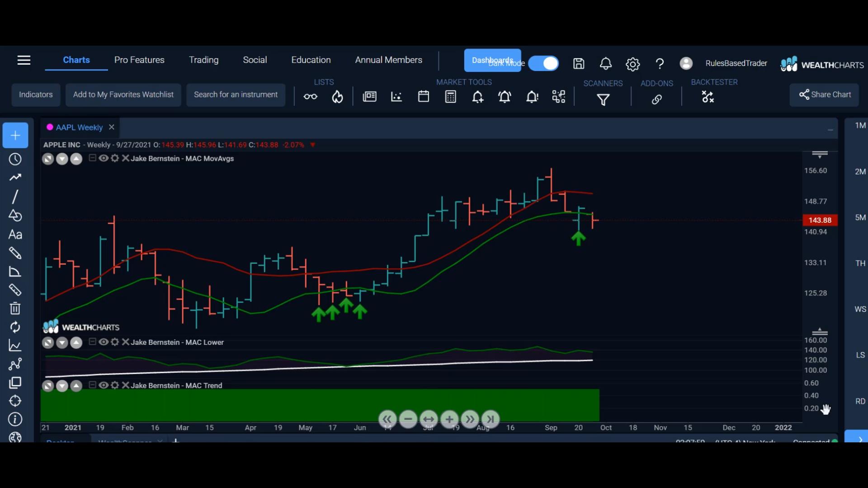The width and height of the screenshot is (868, 488).
Task: Toggle visibility of MAC Lower indicator
Action: [x=104, y=342]
